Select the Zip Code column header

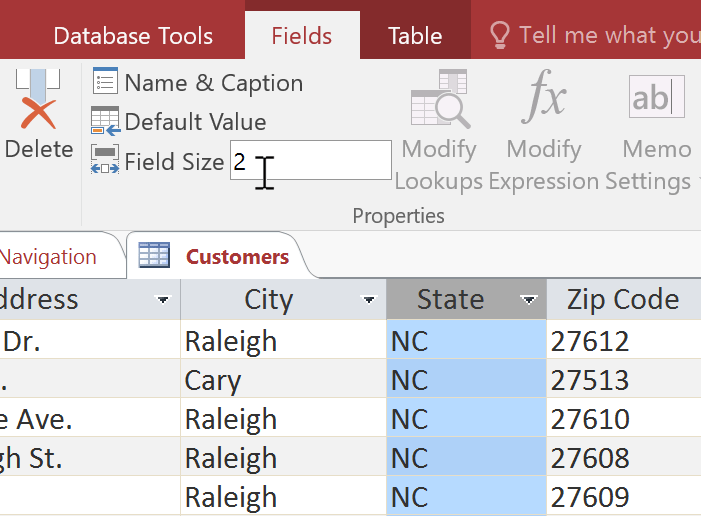pyautogui.click(x=622, y=299)
